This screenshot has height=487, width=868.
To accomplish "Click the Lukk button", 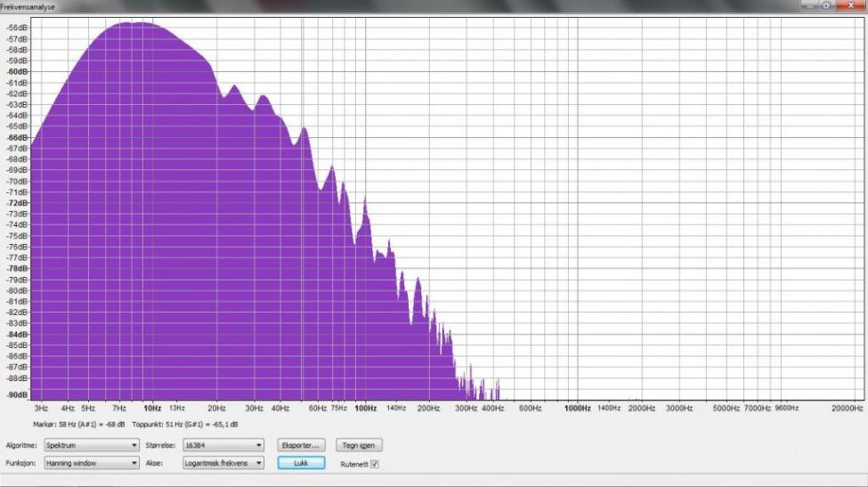I will pos(301,463).
